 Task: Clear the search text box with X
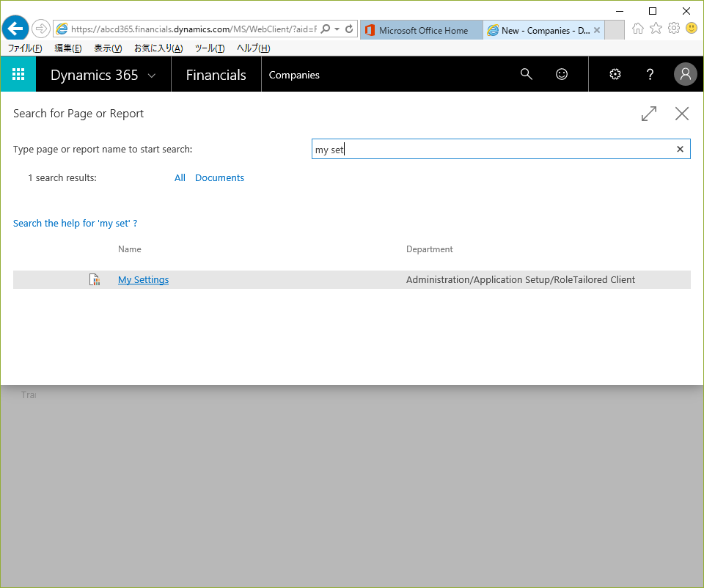pos(680,150)
